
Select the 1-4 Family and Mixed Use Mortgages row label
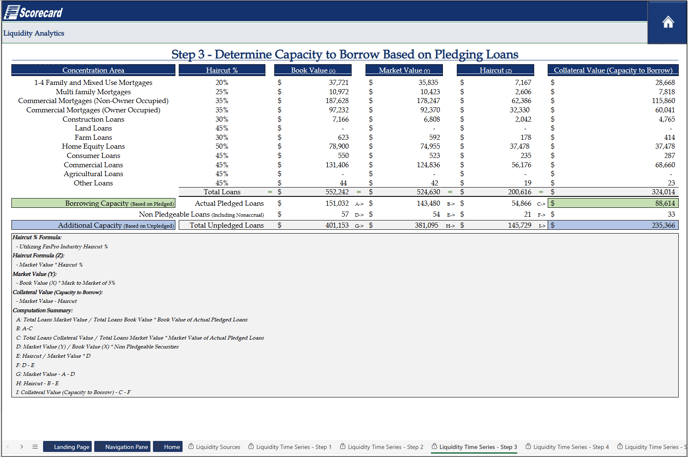click(93, 82)
